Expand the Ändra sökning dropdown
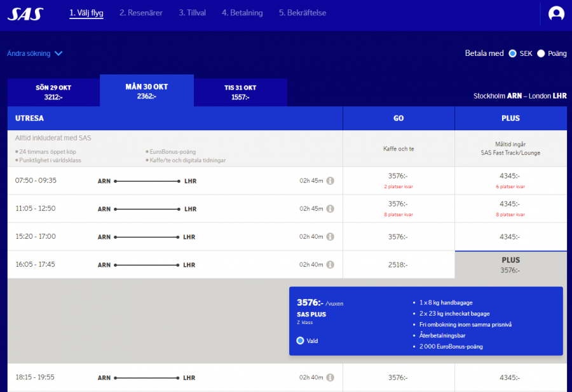This screenshot has height=392, width=572. (35, 53)
